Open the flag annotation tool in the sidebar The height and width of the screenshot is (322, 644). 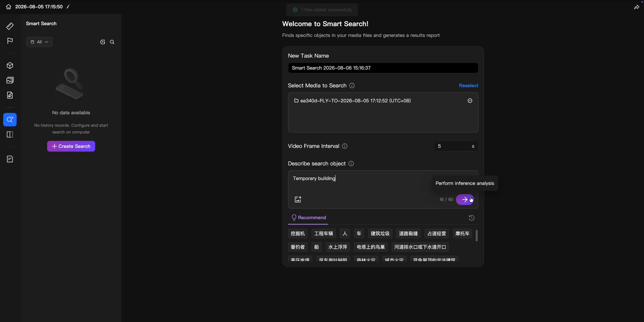tap(10, 41)
